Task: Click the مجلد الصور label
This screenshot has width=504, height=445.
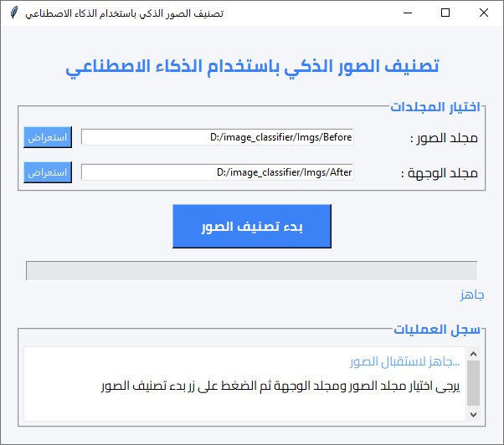Action: pyautogui.click(x=444, y=138)
